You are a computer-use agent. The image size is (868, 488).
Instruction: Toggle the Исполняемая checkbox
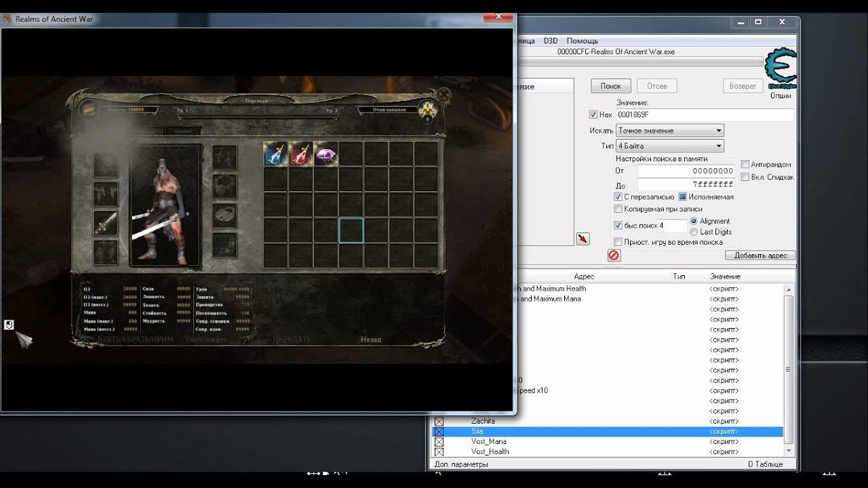(x=683, y=197)
